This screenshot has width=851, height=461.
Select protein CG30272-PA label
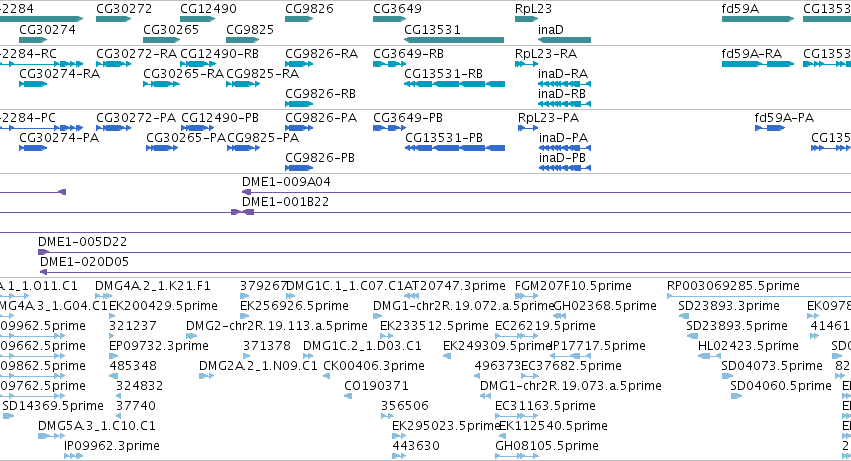(136, 118)
